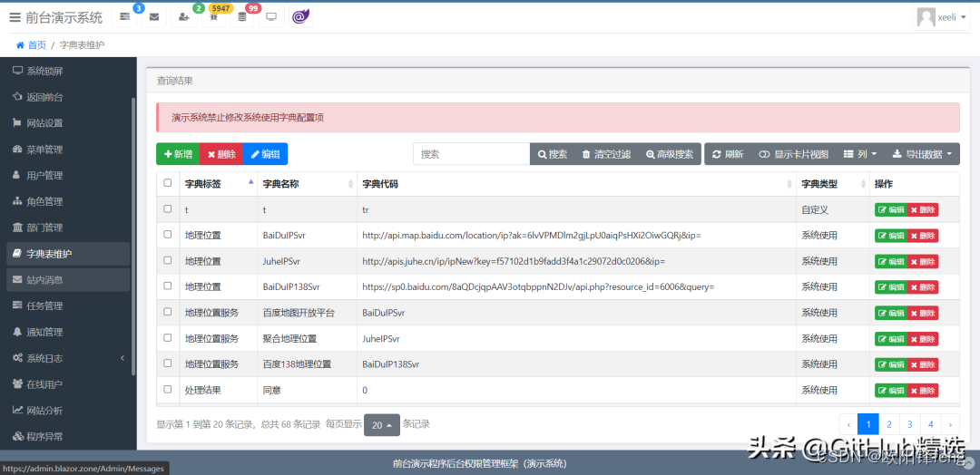Open 程序异常 in the sidebar
980x475 pixels.
[x=68, y=436]
